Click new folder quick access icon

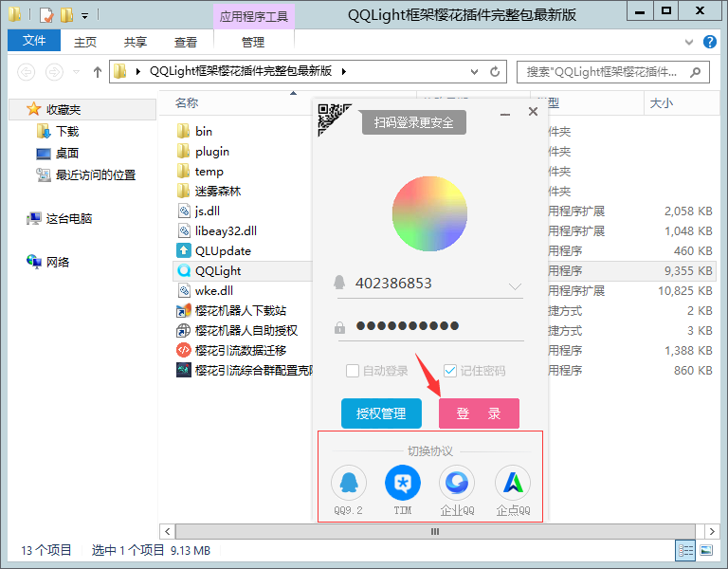[x=67, y=15]
